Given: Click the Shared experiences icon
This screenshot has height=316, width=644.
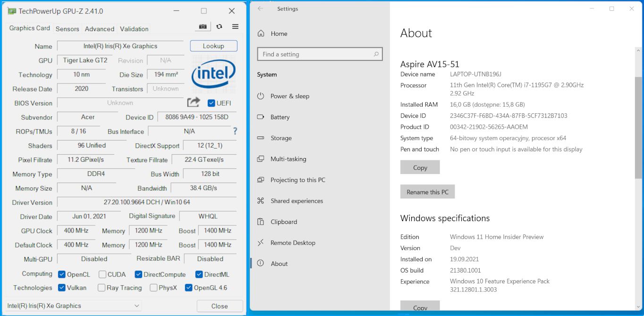Looking at the screenshot, I should 261,200.
